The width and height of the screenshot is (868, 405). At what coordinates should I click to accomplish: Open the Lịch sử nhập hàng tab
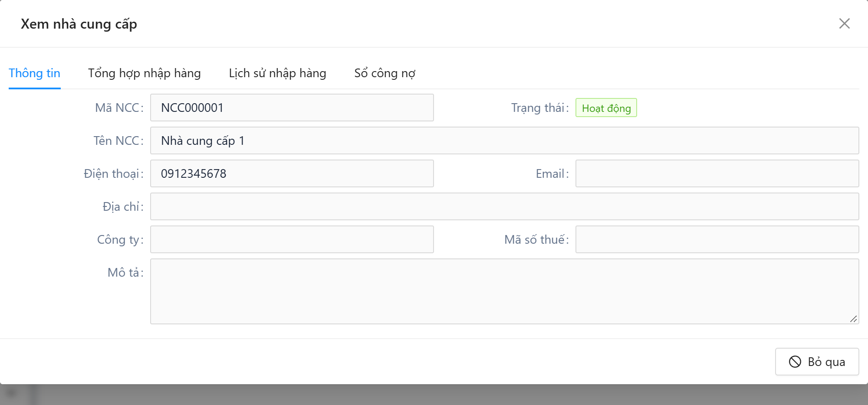click(x=278, y=73)
